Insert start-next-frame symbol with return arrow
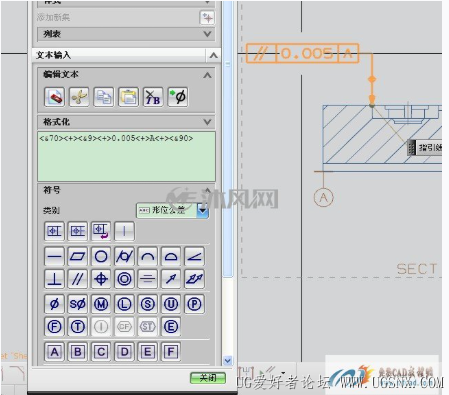The width and height of the screenshot is (449, 395). [x=101, y=231]
